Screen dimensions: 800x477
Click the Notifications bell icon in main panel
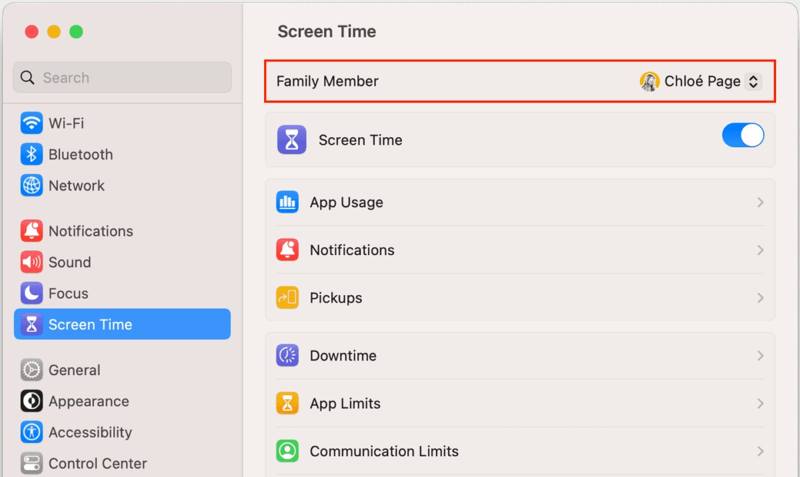[287, 250]
